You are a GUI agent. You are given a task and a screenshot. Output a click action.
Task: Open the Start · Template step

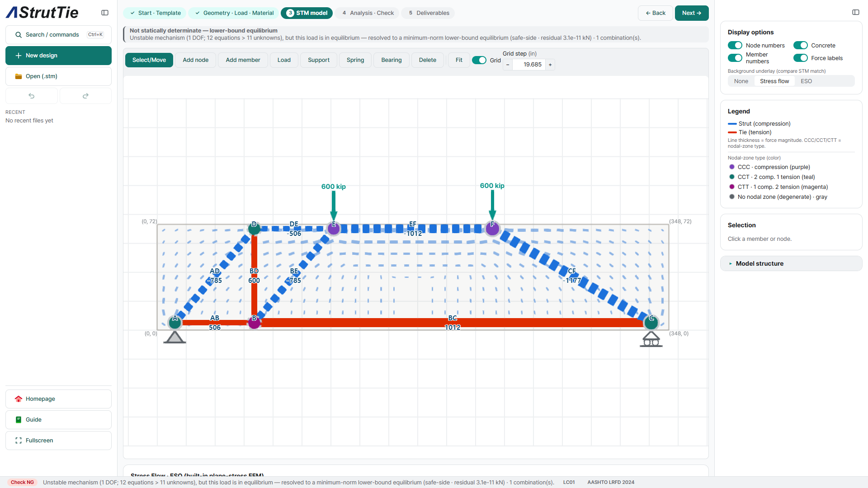click(x=155, y=13)
